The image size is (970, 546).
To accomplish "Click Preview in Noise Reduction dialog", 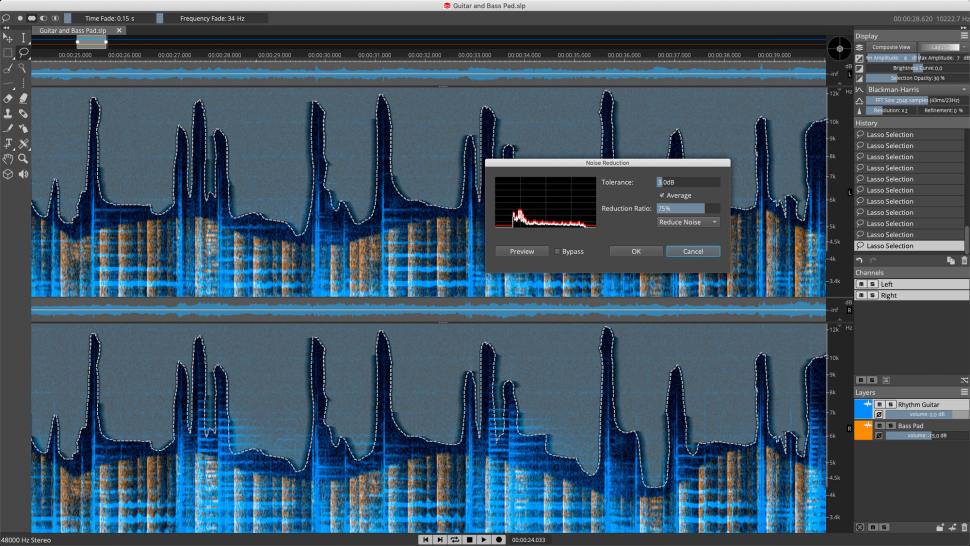I will pos(522,251).
